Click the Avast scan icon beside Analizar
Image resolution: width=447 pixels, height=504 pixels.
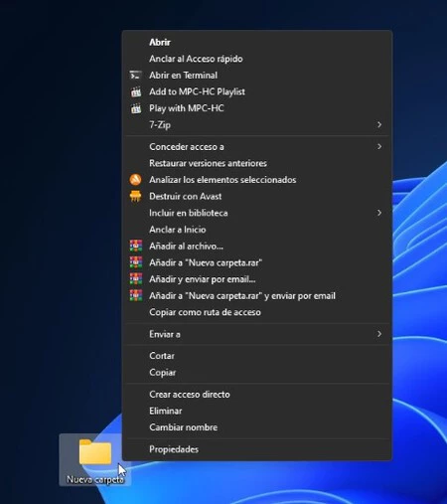pyautogui.click(x=135, y=180)
